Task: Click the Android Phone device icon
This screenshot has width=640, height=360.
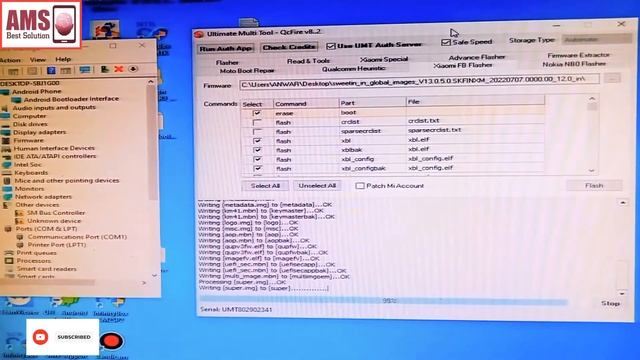Action: coord(5,92)
